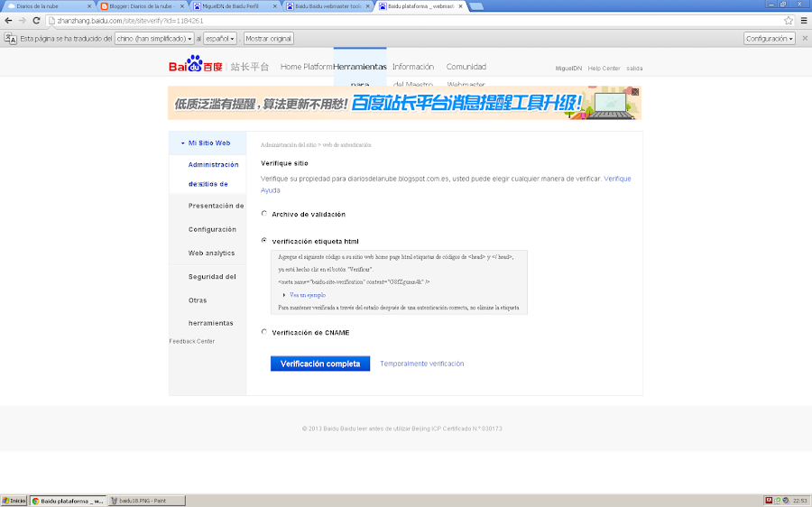Open Web analytics sidebar item
The height and width of the screenshot is (507, 812).
click(x=211, y=253)
